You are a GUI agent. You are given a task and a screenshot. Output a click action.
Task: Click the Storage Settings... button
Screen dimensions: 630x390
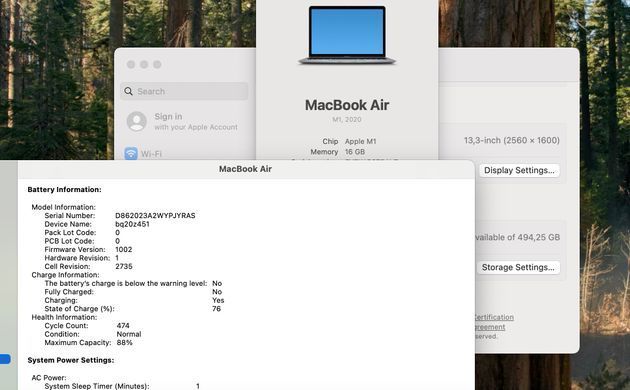point(518,267)
